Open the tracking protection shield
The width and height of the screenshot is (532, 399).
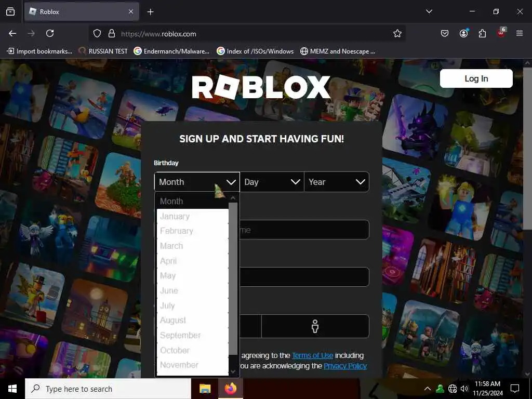97,34
